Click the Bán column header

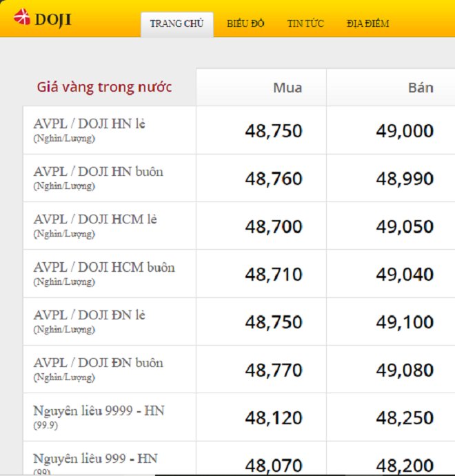pyautogui.click(x=421, y=88)
